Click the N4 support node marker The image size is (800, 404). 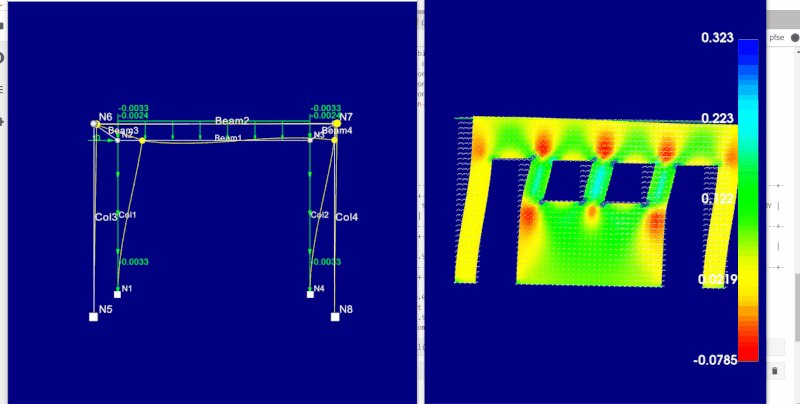point(310,294)
